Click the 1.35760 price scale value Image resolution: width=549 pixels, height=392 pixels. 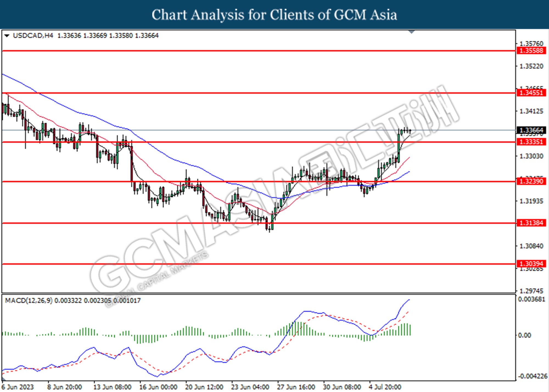(x=531, y=44)
